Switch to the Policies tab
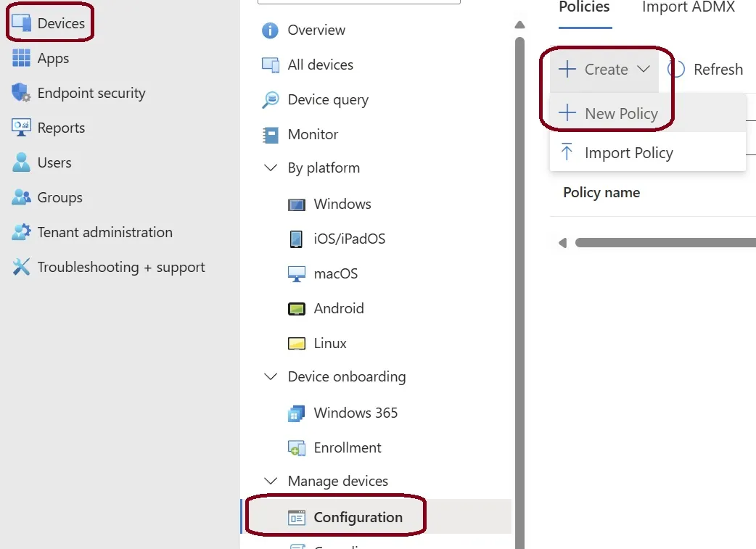This screenshot has width=756, height=549. click(584, 8)
